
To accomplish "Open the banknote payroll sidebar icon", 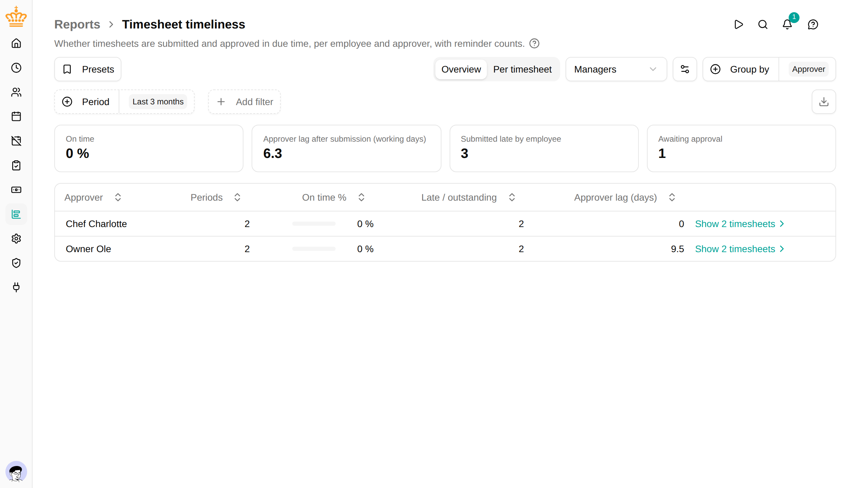I will coord(16,190).
